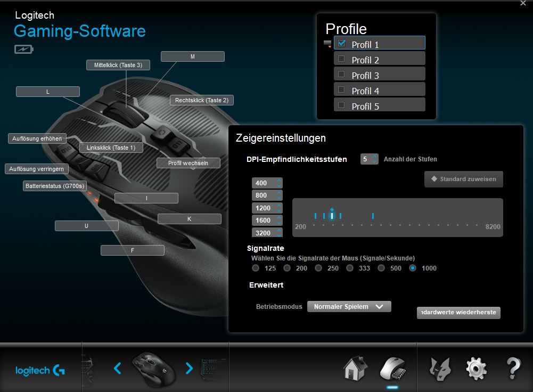
Task: Adjust the Anzahl der Stufen stepper
Action: (x=374, y=159)
